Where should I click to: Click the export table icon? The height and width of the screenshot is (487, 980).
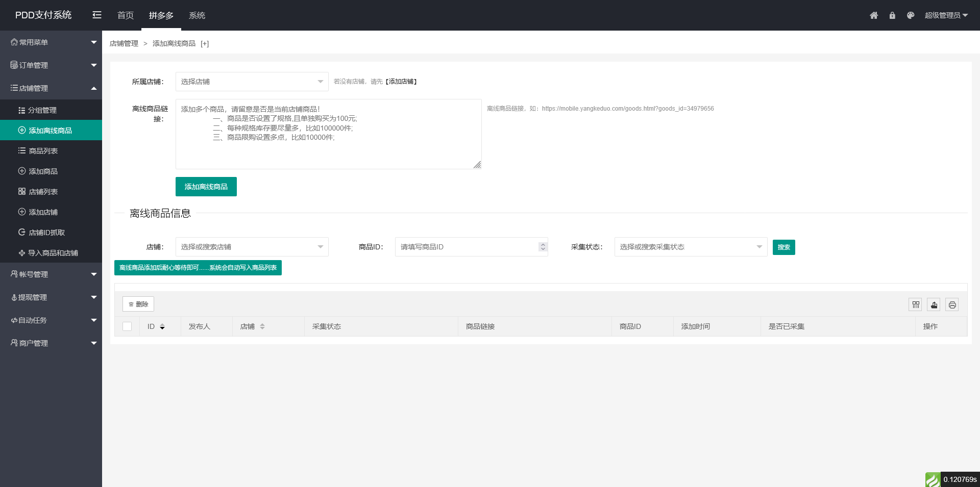tap(934, 305)
